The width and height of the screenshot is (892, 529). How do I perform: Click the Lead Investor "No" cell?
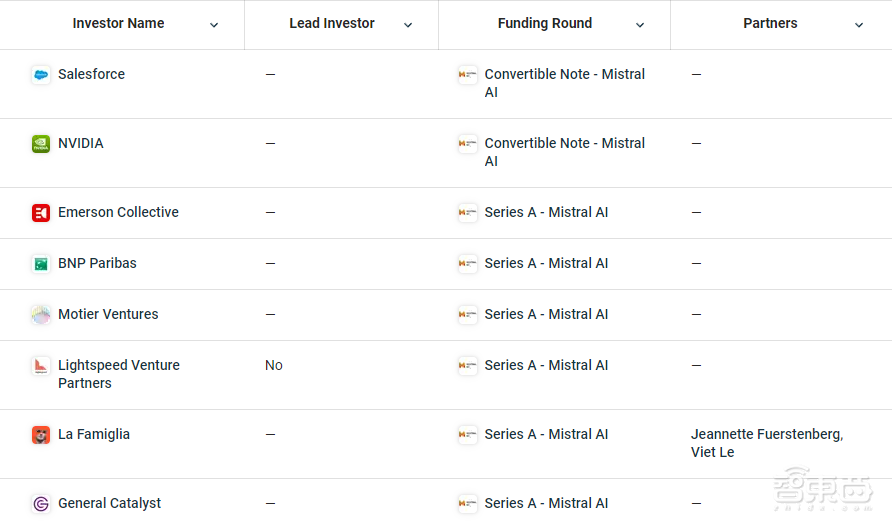point(274,366)
